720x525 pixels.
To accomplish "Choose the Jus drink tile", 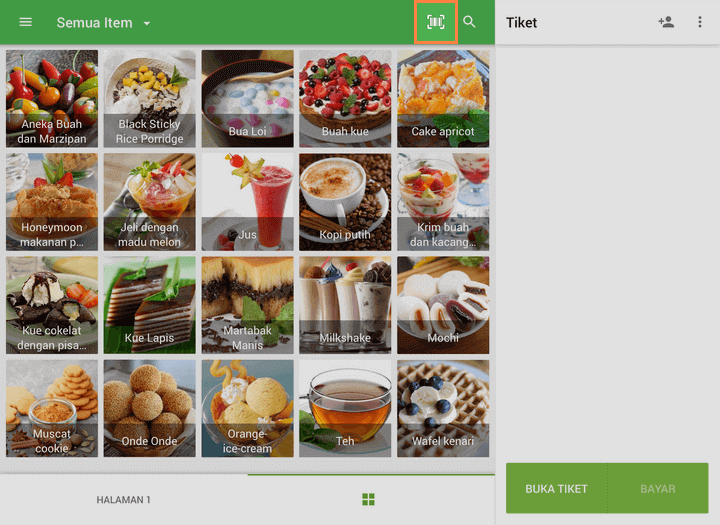I will click(248, 202).
